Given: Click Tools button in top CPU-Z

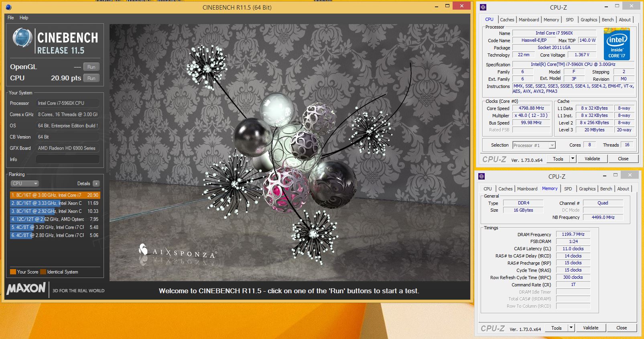Looking at the screenshot, I should click(558, 159).
